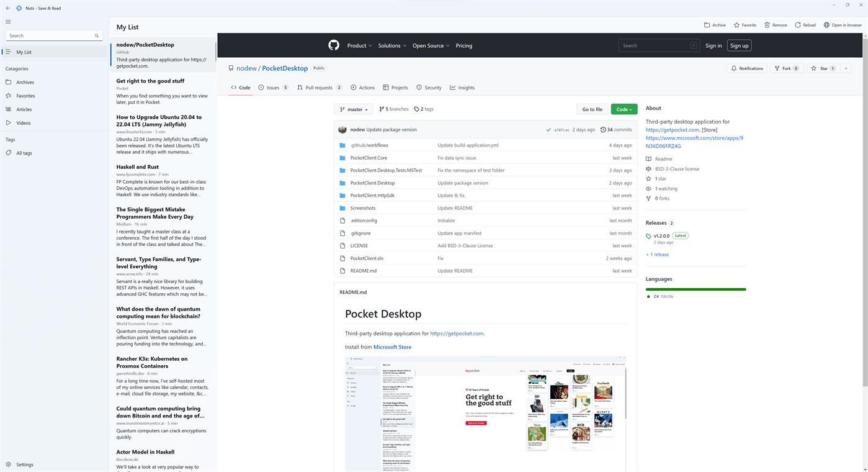Image resolution: width=868 pixels, height=472 pixels.
Task: Click the README screenshot image
Action: (x=485, y=414)
